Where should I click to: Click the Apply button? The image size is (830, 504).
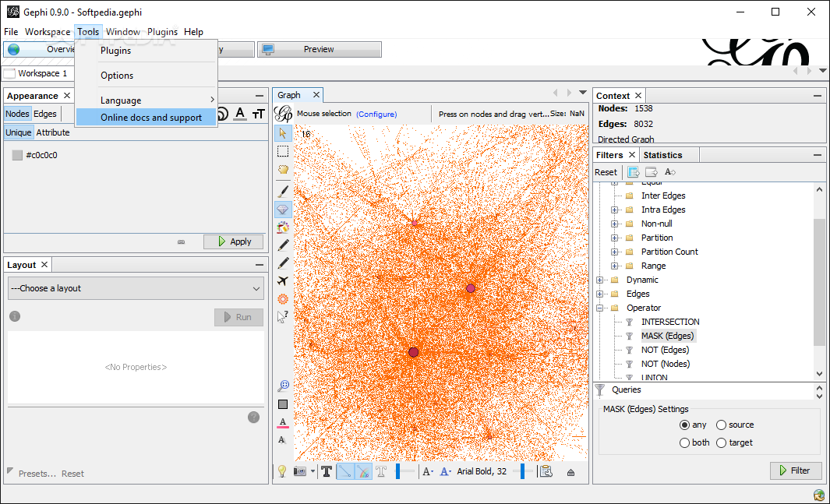[234, 241]
